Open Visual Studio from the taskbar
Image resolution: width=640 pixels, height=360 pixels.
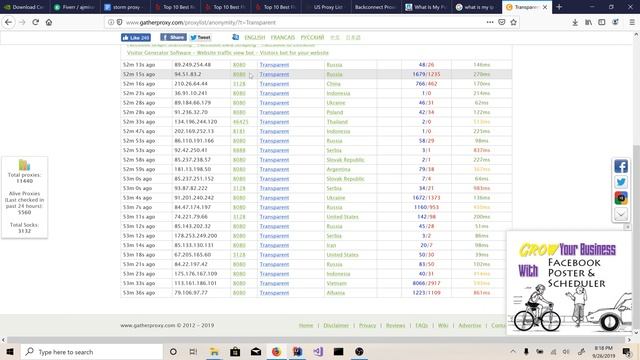point(318,352)
